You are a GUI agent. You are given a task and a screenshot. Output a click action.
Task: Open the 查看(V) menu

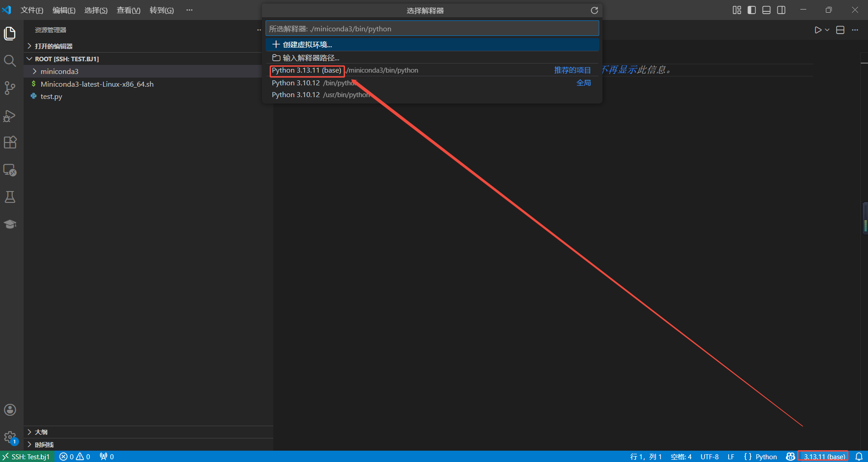pyautogui.click(x=128, y=10)
